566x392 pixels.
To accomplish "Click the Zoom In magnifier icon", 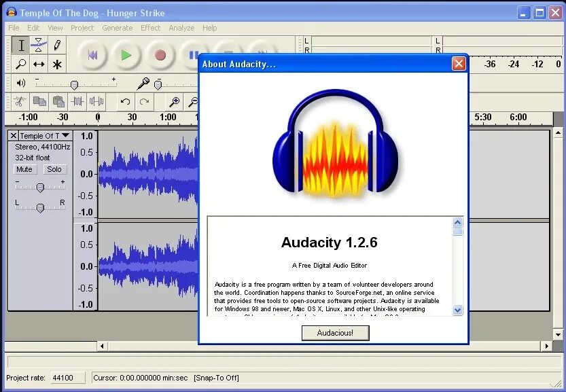I will (175, 102).
